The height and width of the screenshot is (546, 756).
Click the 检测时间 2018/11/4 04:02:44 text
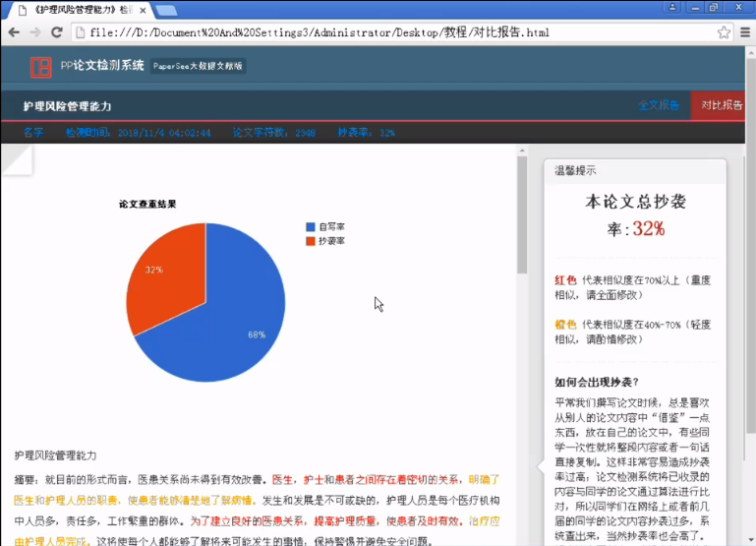[x=138, y=133]
